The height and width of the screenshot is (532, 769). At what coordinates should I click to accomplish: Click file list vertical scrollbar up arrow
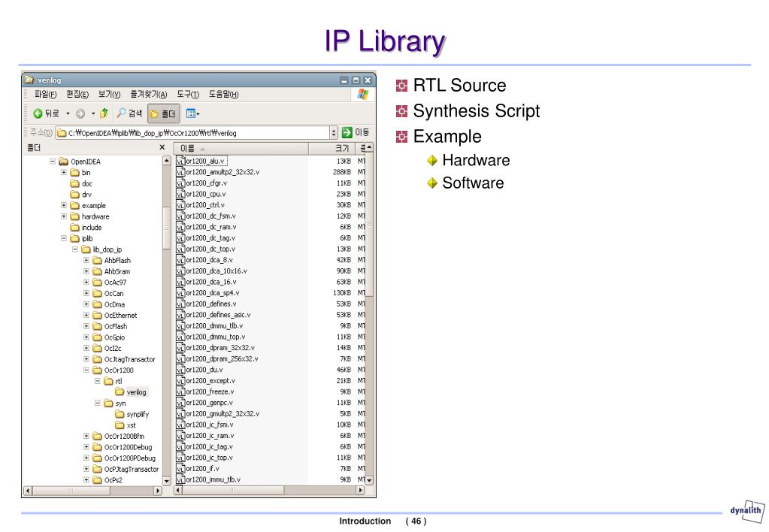(369, 147)
